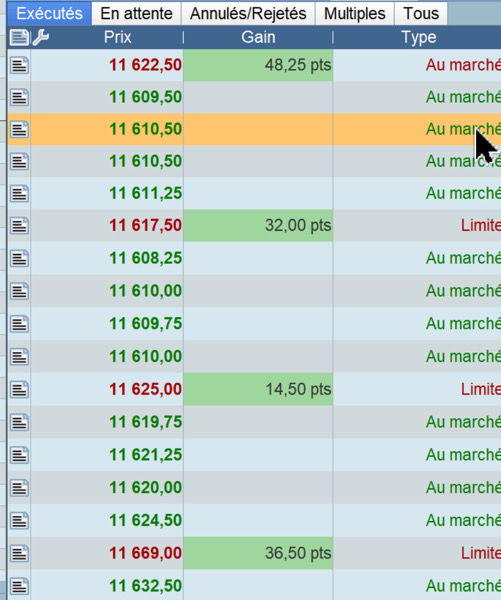Viewport: 501px width, 600px height.
Task: Sort by the Gain column header
Action: 258,37
